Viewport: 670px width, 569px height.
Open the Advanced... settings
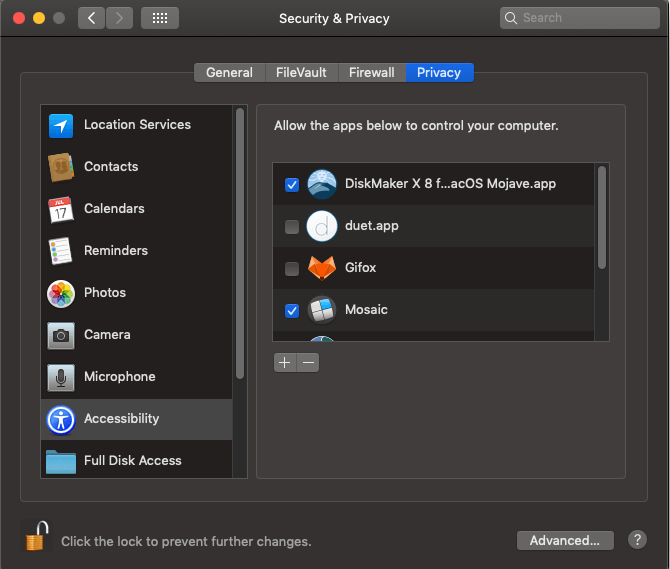point(565,540)
